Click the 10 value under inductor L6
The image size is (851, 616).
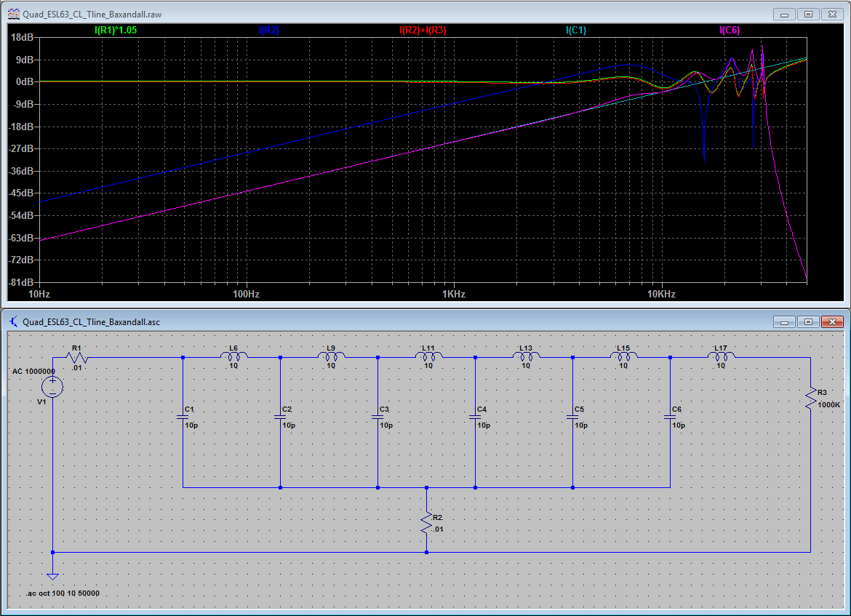point(233,366)
